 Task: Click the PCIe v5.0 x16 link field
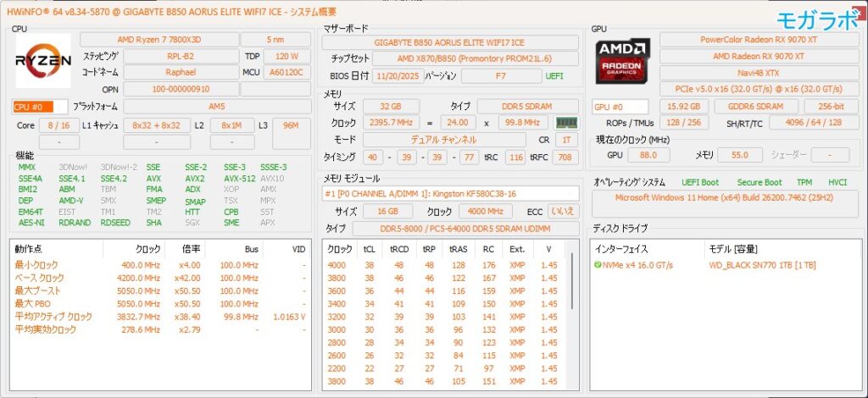(759, 89)
